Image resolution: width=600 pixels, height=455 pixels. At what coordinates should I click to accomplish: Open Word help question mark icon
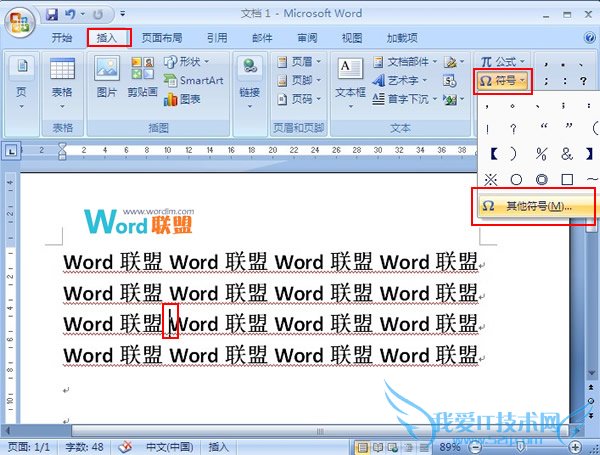click(590, 38)
